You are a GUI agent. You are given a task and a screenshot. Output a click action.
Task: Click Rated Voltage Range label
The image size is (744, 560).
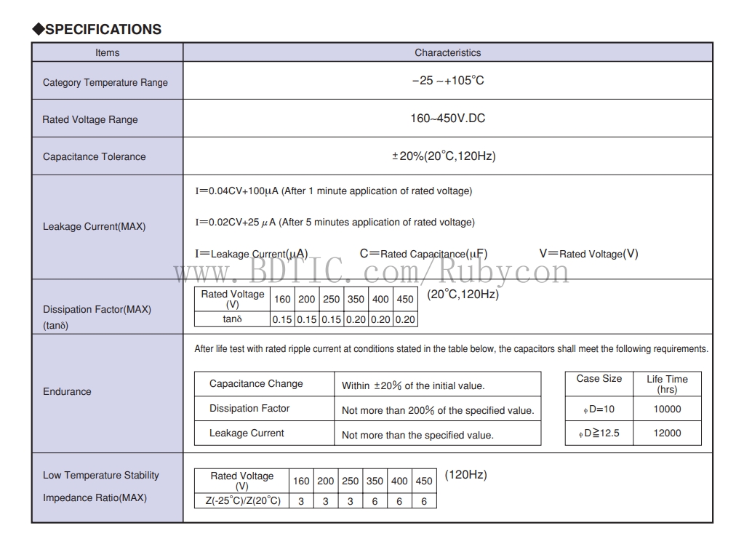pos(90,119)
